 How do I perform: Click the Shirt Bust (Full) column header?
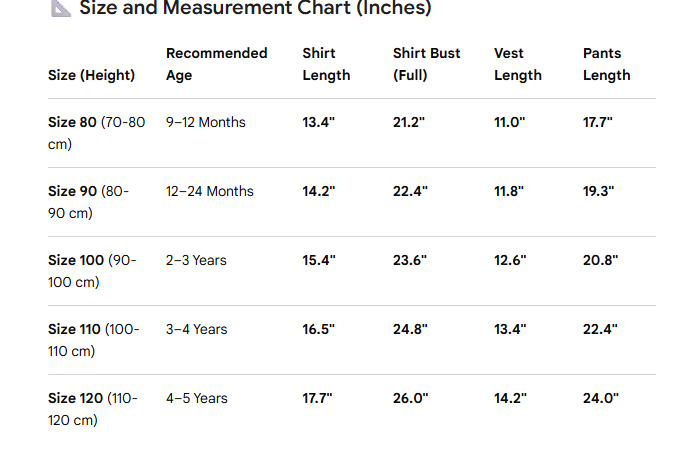pos(426,64)
